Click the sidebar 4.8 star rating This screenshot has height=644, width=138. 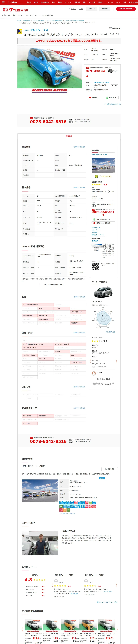click(99, 185)
